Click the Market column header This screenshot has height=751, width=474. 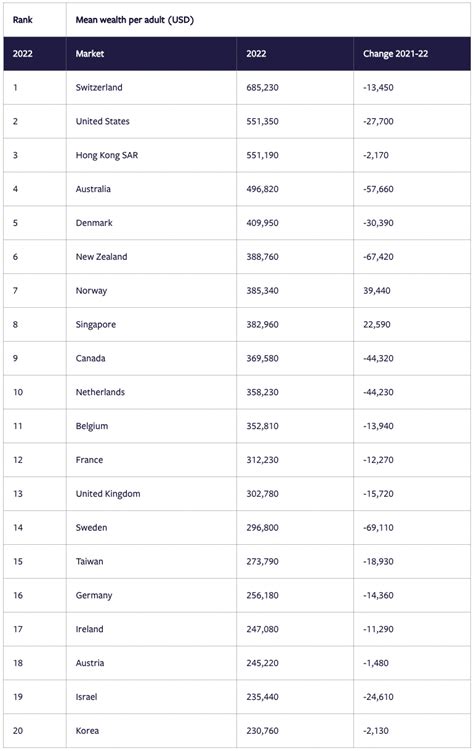[90, 54]
